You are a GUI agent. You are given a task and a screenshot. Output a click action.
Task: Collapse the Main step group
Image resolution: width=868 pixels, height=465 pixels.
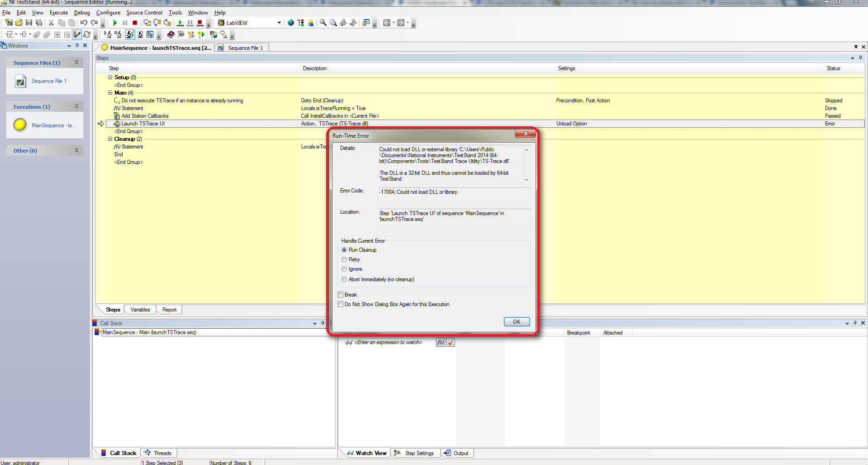[110, 93]
